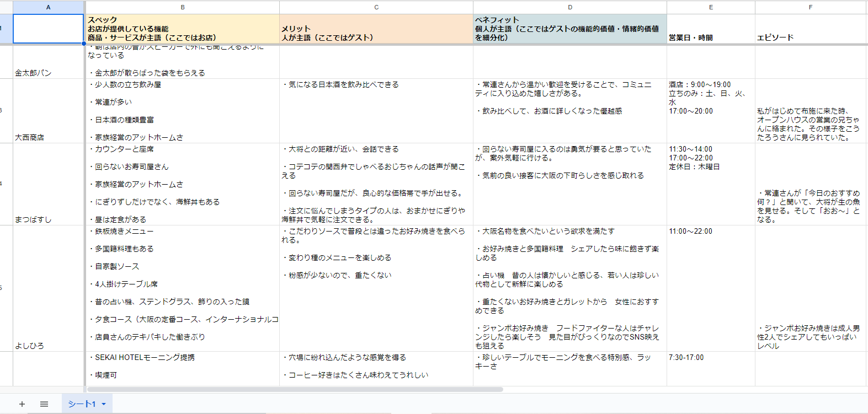Click the スペック header cell
This screenshot has height=414, width=868.
click(183, 29)
